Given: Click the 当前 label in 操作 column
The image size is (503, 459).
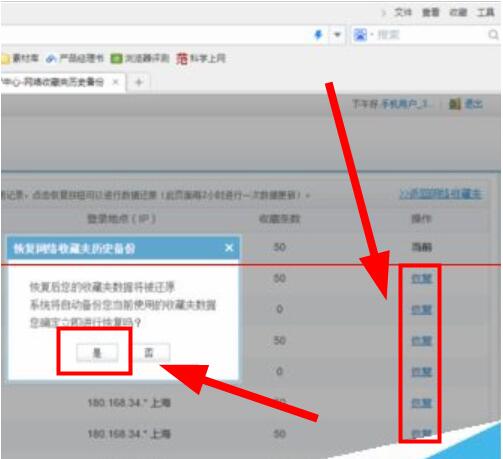Looking at the screenshot, I should [422, 247].
